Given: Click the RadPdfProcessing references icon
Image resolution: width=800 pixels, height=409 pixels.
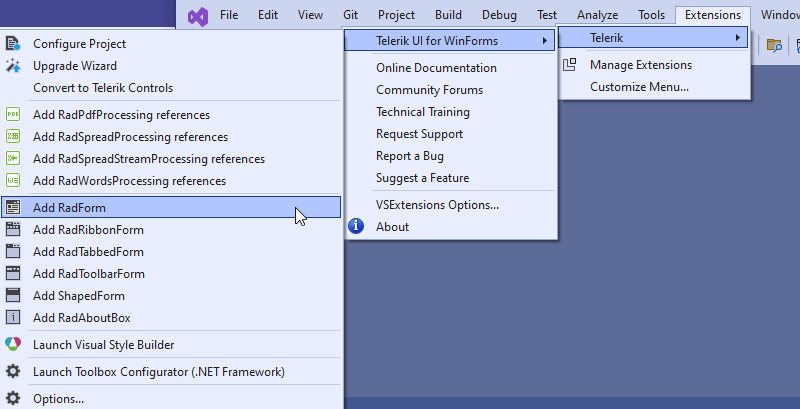Looking at the screenshot, I should pyautogui.click(x=13, y=115).
